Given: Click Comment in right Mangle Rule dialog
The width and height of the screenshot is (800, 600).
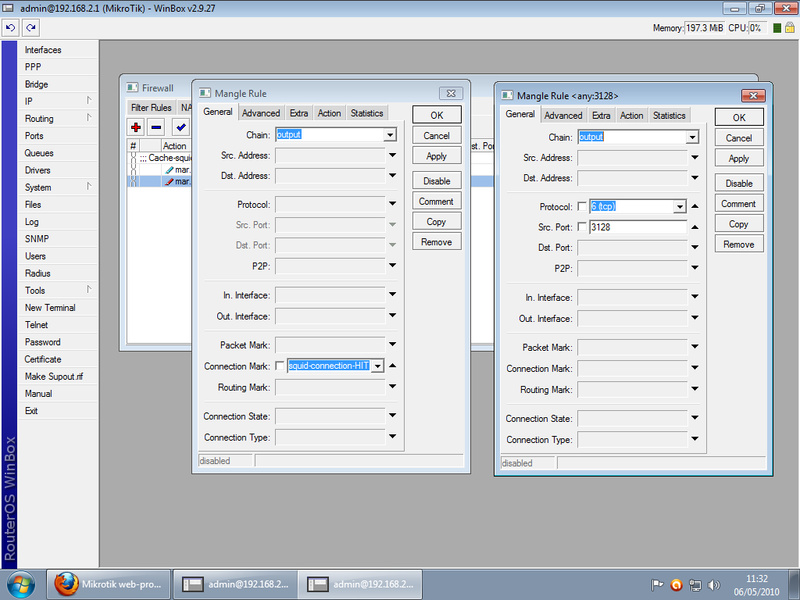Looking at the screenshot, I should pyautogui.click(x=739, y=204).
